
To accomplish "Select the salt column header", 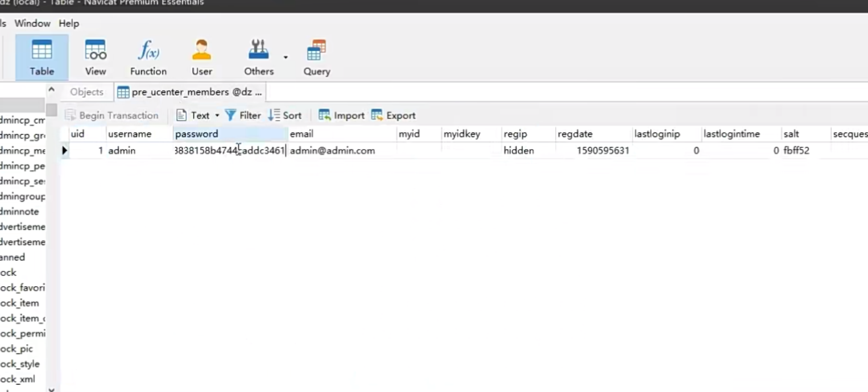I will click(x=805, y=134).
